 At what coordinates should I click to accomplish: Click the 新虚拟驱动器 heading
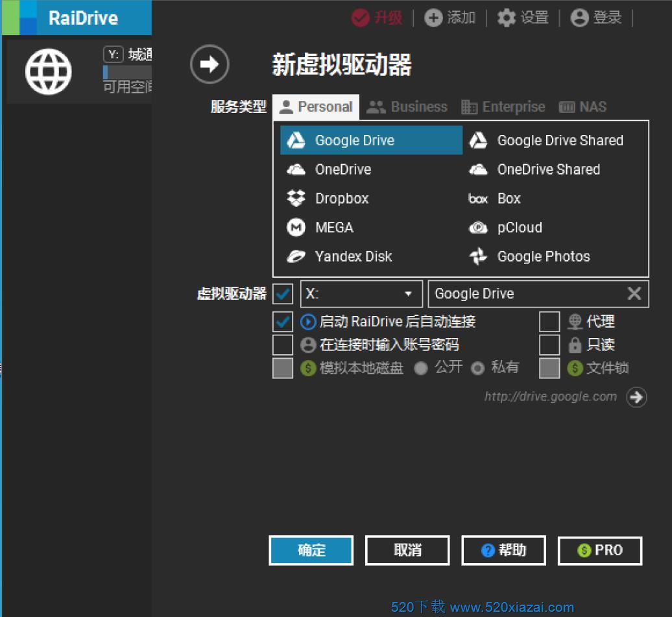pos(342,65)
